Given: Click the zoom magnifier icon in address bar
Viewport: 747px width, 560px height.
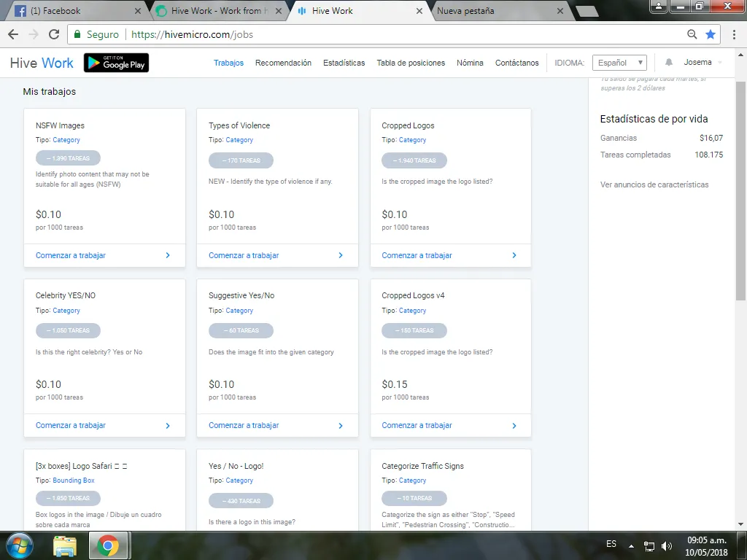Looking at the screenshot, I should coord(692,34).
